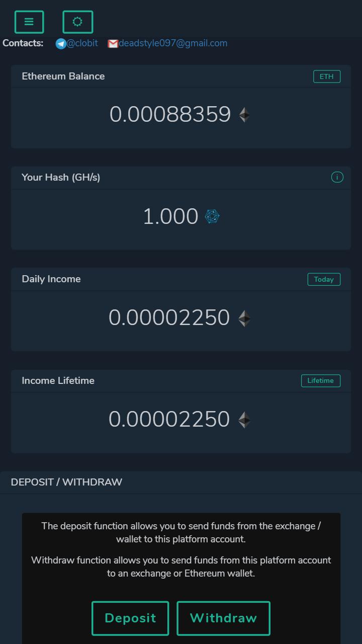Open the @clobit Telegram contact link
Screen dimensions: 362x644
click(x=82, y=43)
